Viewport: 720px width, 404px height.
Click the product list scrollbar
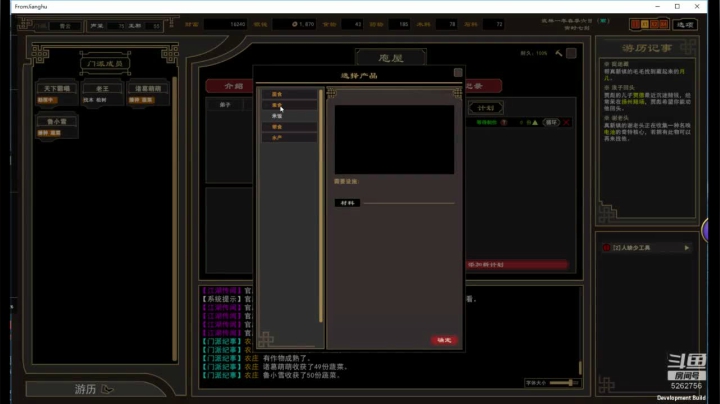(321, 206)
